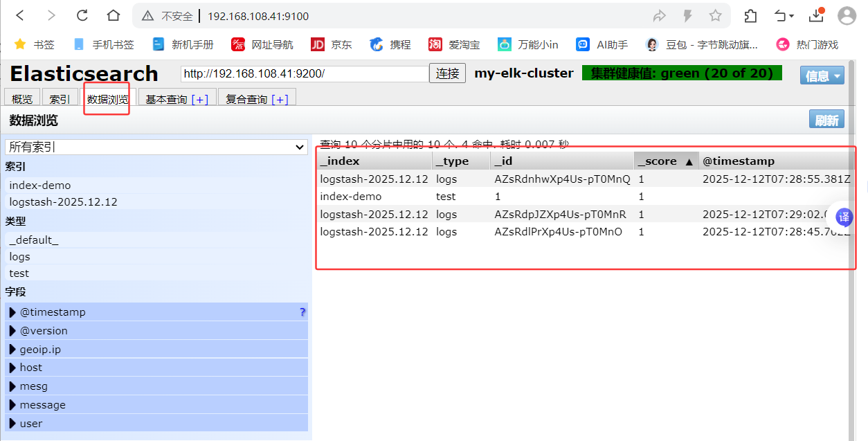Sort results by _index column header
The height and width of the screenshot is (441, 868).
pyautogui.click(x=374, y=161)
